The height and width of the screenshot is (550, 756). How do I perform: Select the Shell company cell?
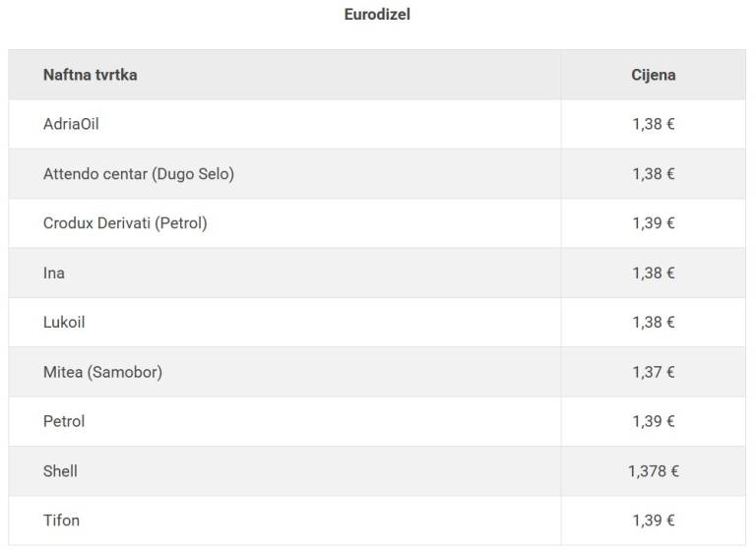coord(60,471)
